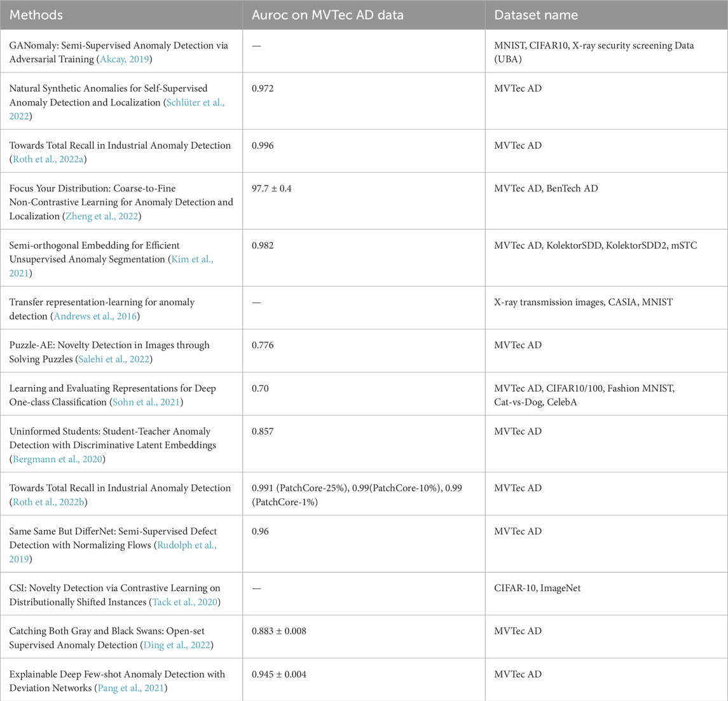This screenshot has height=701, width=728.
Task: Click the CSI: Novelty Detection method title
Action: tap(114, 595)
